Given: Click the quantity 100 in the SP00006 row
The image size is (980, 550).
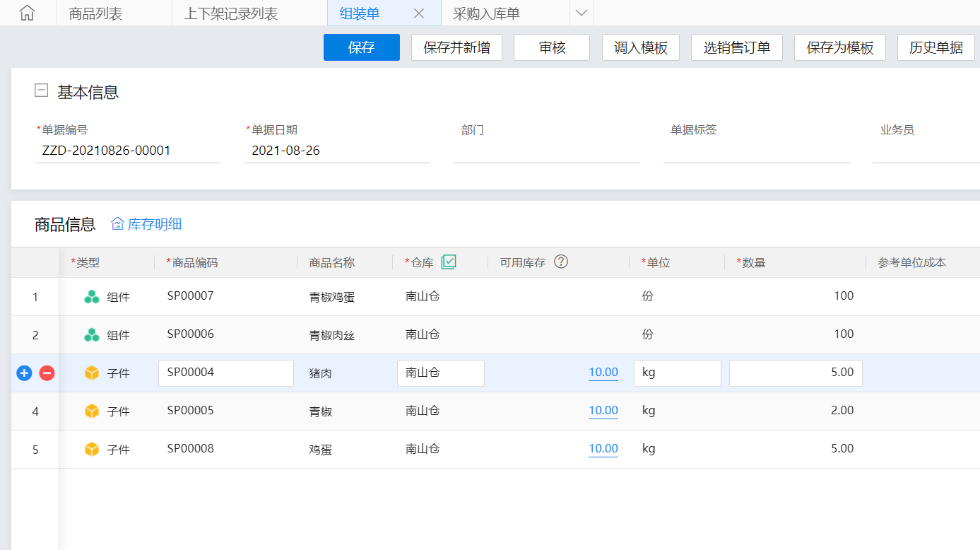Looking at the screenshot, I should (844, 334).
